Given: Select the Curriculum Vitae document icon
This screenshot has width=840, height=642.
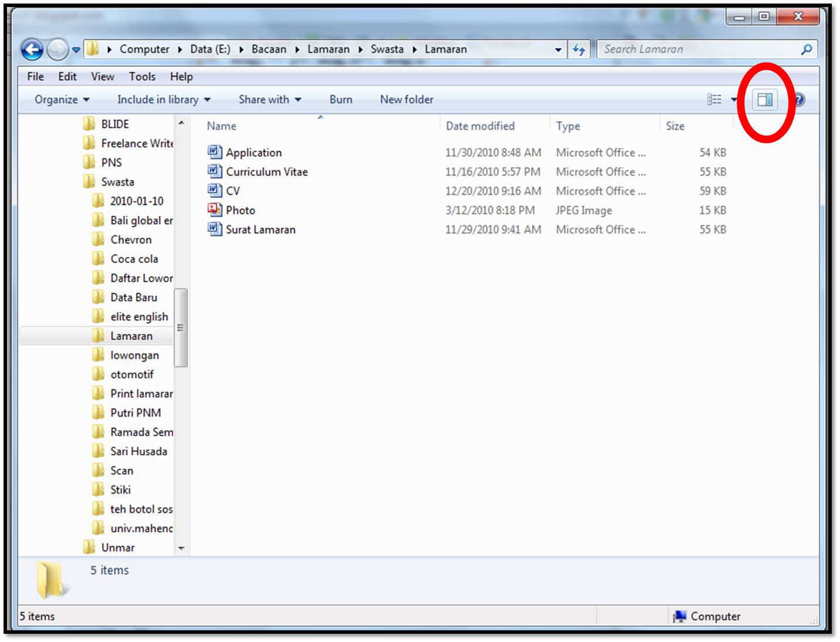Looking at the screenshot, I should pyautogui.click(x=215, y=171).
